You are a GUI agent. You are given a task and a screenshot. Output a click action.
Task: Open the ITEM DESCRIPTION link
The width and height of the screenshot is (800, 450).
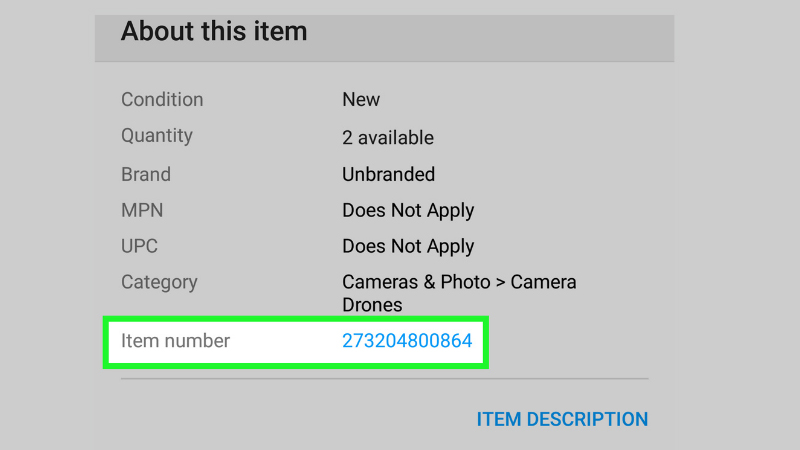[x=562, y=419]
